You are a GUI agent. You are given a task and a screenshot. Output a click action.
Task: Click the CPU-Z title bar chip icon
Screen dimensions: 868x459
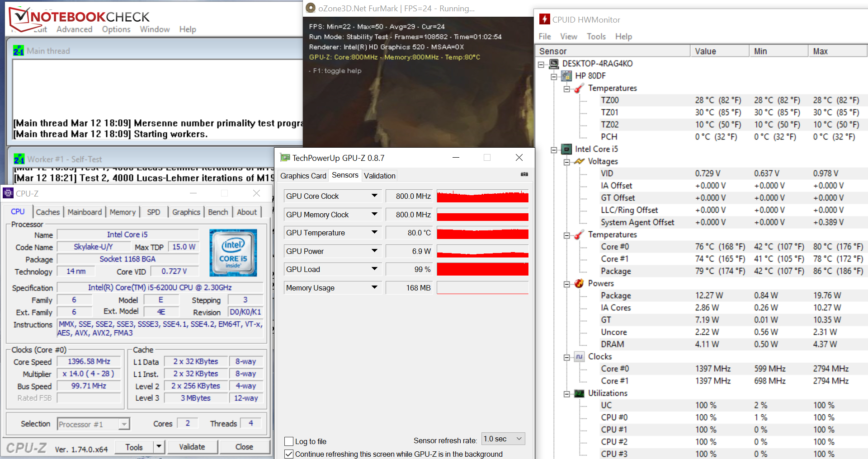(8, 193)
